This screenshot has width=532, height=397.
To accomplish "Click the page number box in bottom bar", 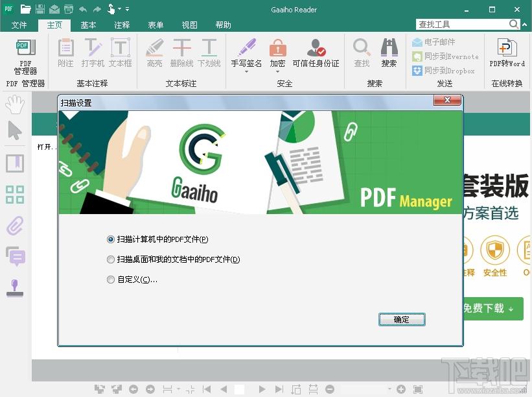I will tap(239, 389).
